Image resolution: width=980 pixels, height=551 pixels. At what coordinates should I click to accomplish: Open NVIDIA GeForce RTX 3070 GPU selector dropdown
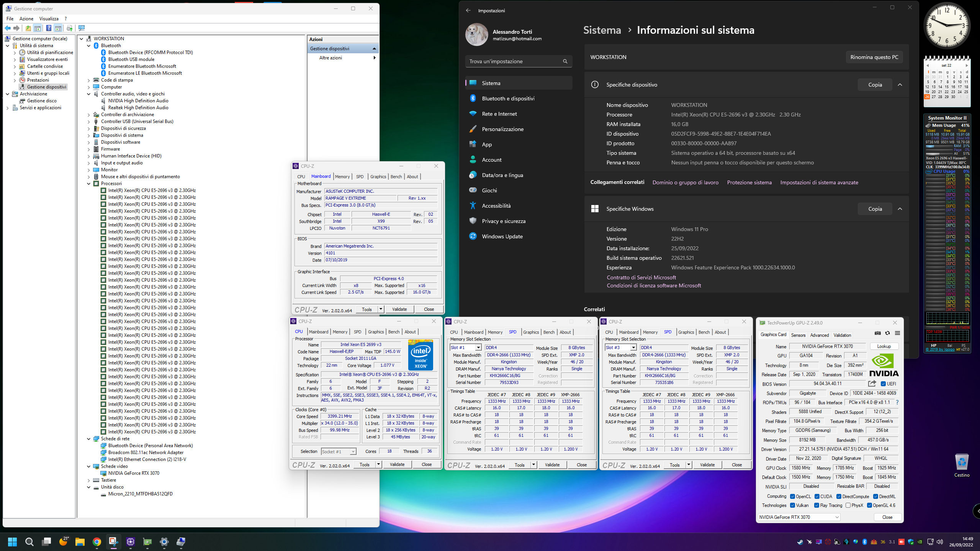[x=837, y=517]
